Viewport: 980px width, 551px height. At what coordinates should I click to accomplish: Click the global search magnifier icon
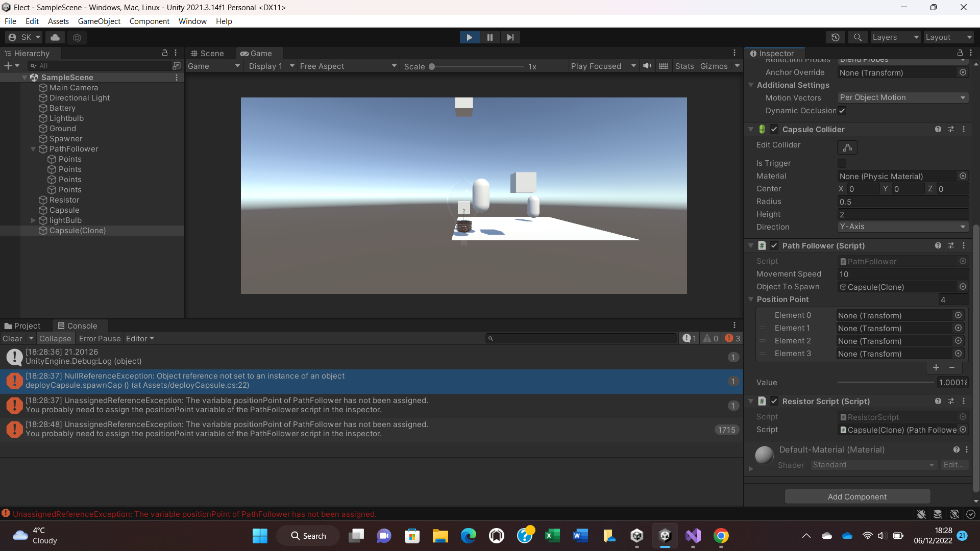pyautogui.click(x=857, y=37)
